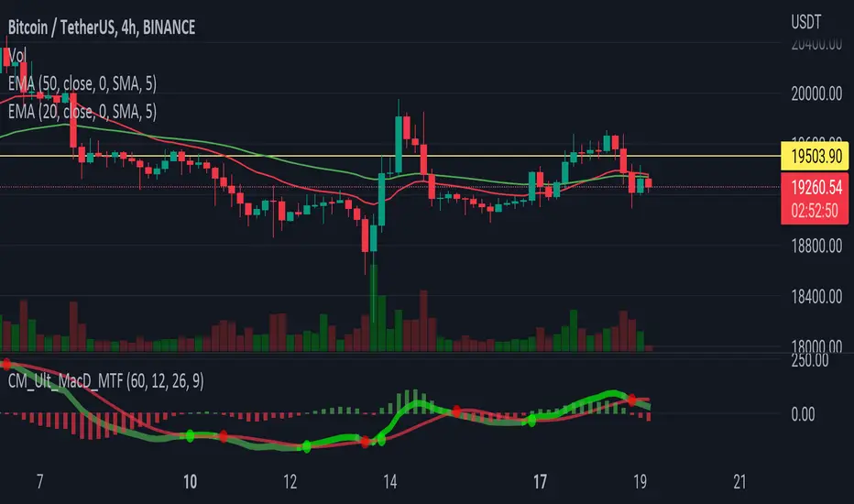Click the latest red candlestick on the chart
Viewport: 854px width, 504px height.
click(x=649, y=183)
